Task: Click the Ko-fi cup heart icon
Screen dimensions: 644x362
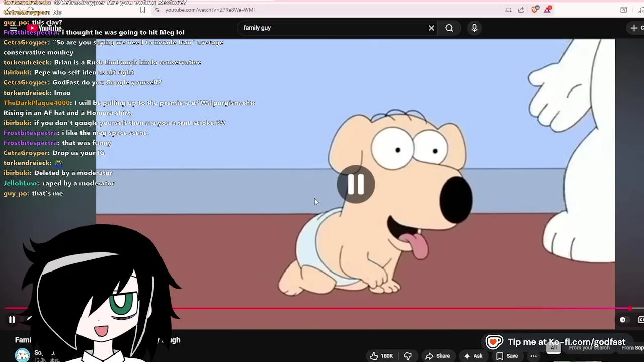Action: pyautogui.click(x=494, y=342)
